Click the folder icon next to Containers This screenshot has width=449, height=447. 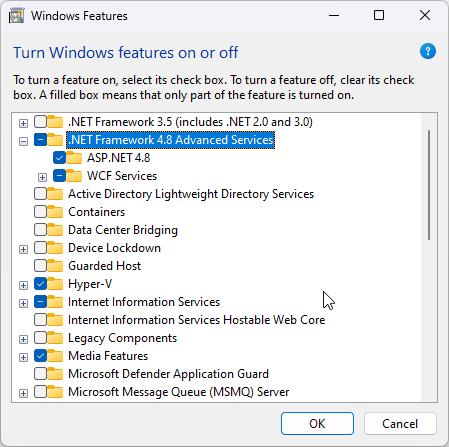tap(55, 212)
